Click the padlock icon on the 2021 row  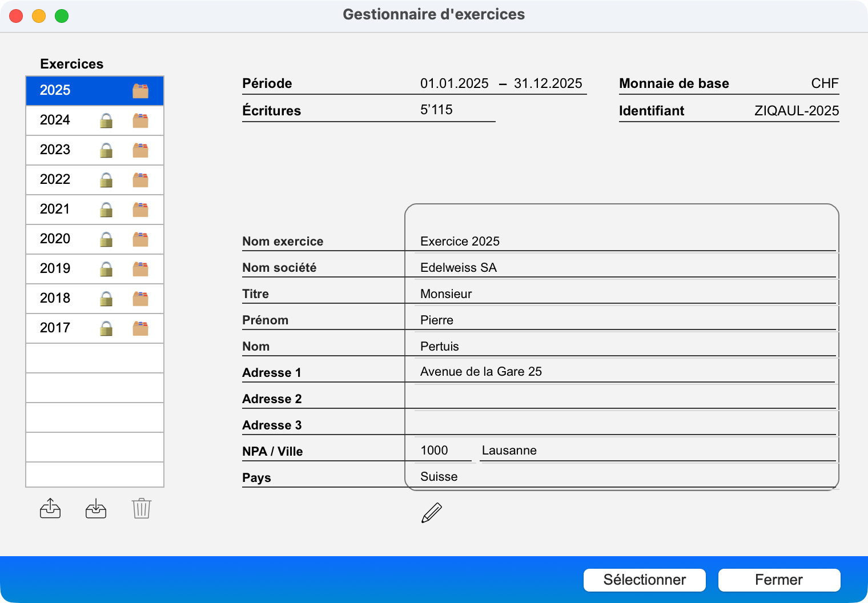[106, 210]
